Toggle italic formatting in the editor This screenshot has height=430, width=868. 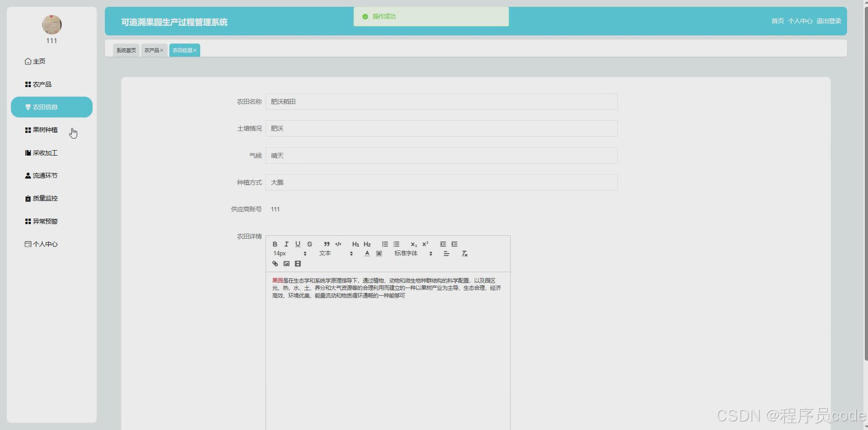tap(286, 244)
